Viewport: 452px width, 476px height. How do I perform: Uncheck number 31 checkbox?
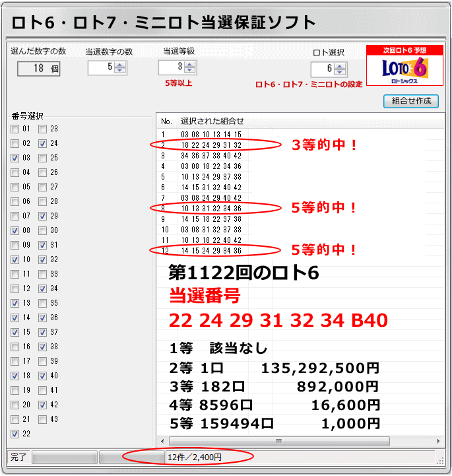[x=42, y=246]
